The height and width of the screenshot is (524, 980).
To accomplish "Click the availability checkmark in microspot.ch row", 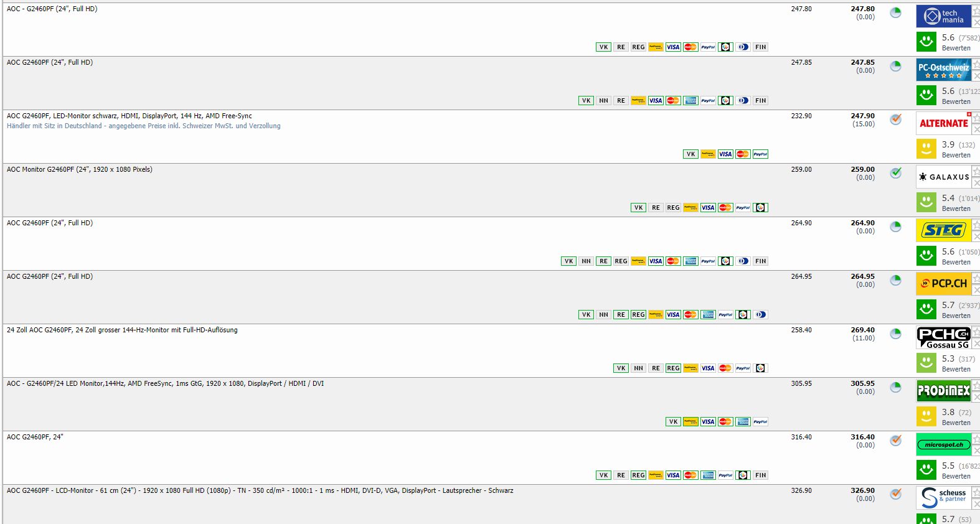I will pos(895,441).
